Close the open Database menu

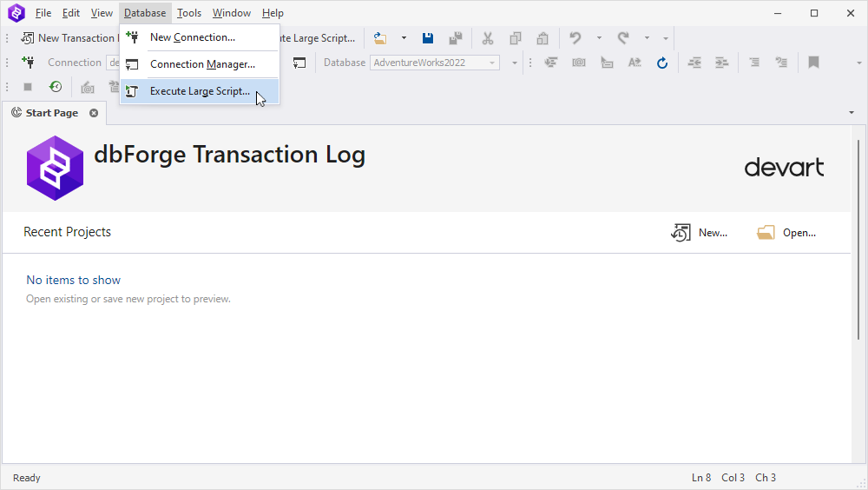(144, 13)
